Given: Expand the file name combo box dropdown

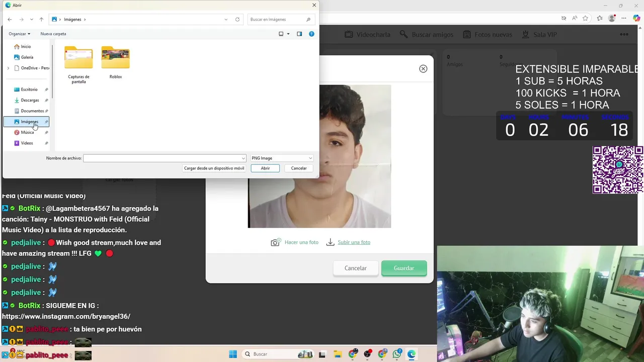Looking at the screenshot, I should pos(244,158).
